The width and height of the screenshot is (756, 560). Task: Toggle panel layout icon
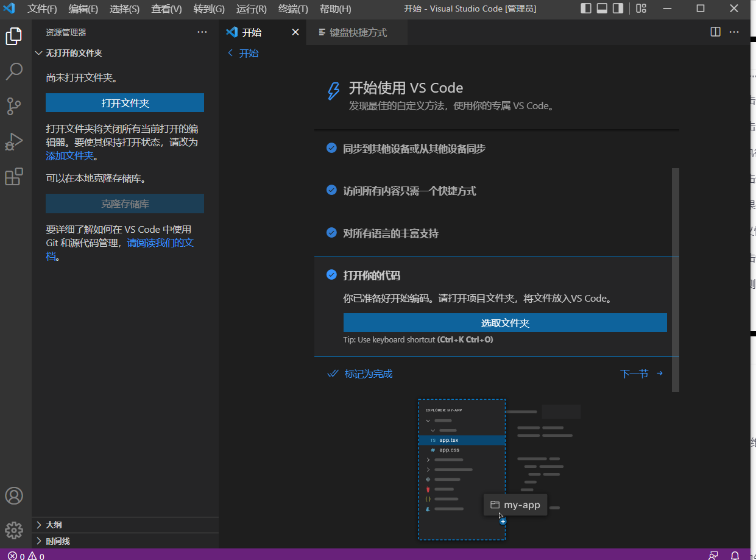pos(602,9)
